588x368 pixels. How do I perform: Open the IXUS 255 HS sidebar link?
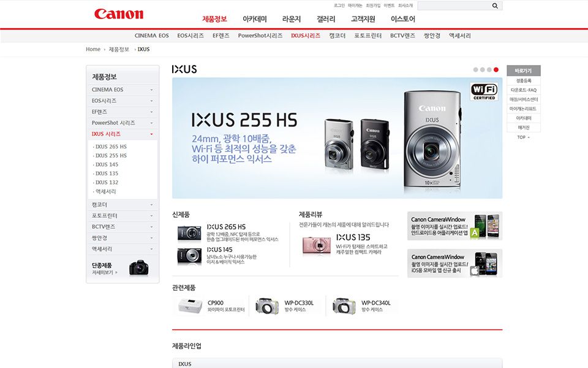click(x=111, y=155)
